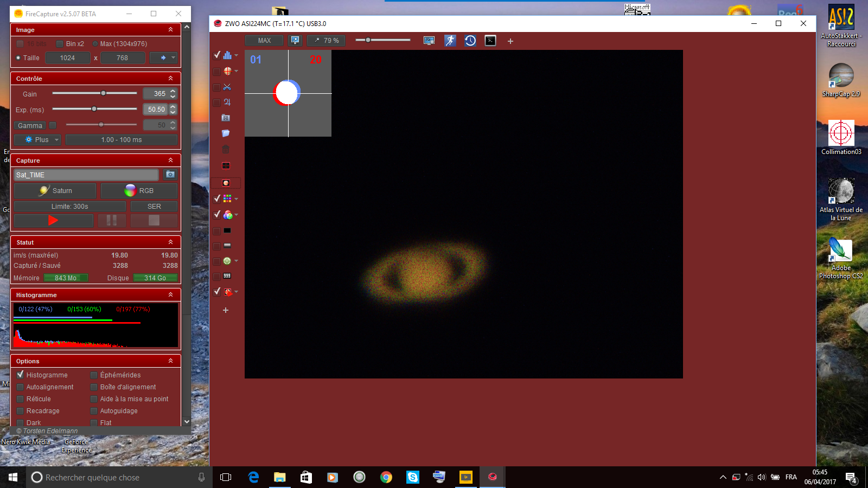868x488 pixels.
Task: Collapse the Capture panel
Action: pyautogui.click(x=170, y=160)
